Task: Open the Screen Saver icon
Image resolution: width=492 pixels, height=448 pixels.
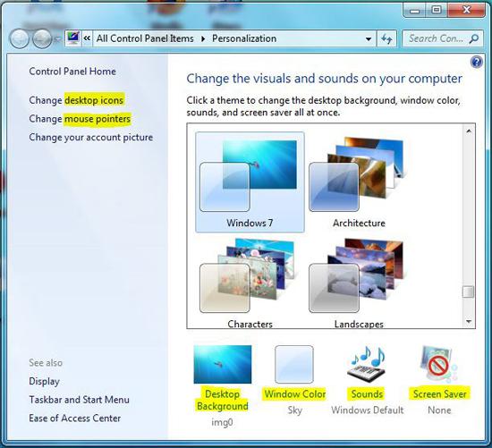Action: 438,365
